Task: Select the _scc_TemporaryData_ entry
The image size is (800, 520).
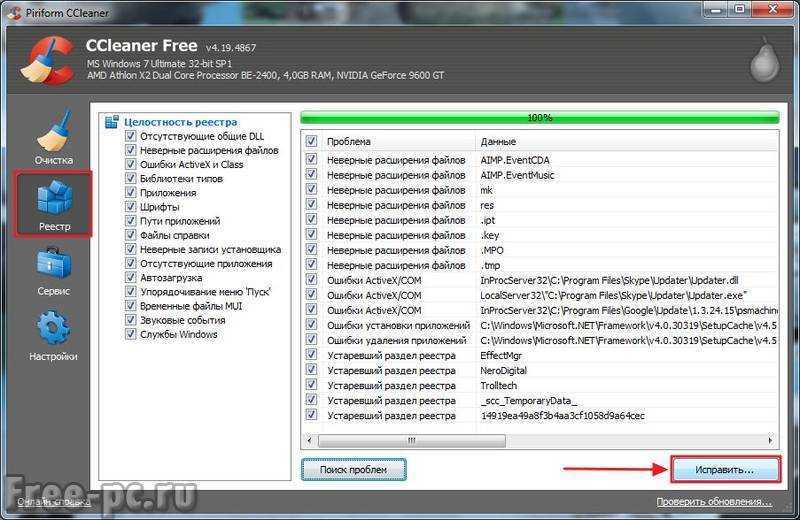Action: click(529, 401)
